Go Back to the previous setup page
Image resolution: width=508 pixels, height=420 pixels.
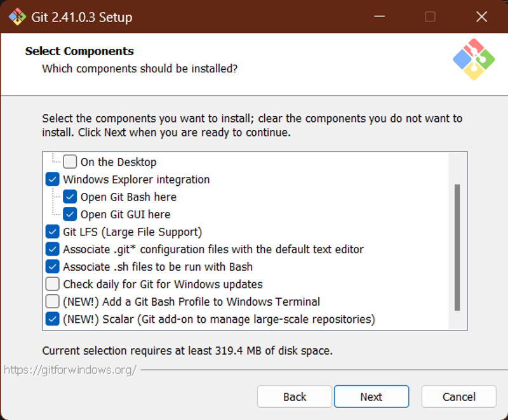click(x=295, y=397)
